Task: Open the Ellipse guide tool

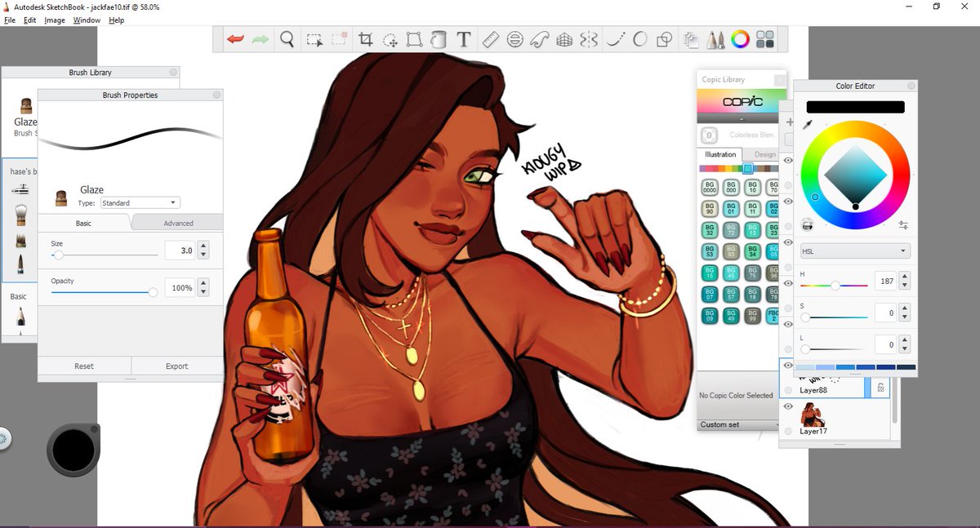Action: tap(514, 38)
